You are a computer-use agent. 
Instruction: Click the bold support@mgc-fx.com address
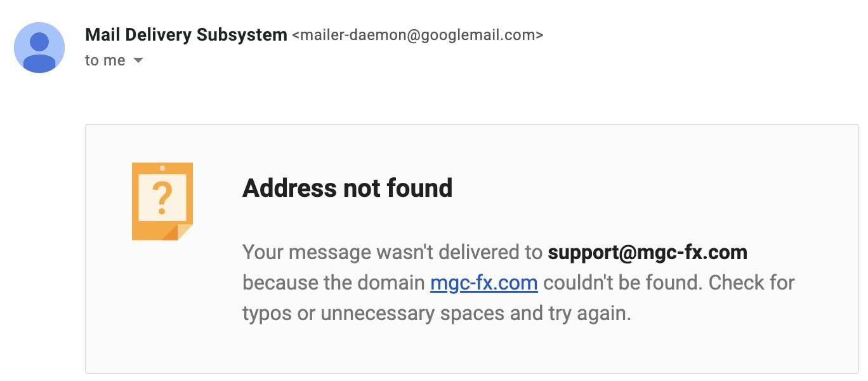click(647, 253)
